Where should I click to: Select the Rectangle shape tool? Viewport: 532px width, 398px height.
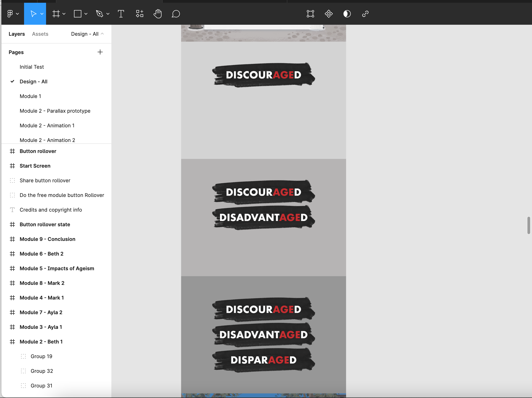point(78,14)
